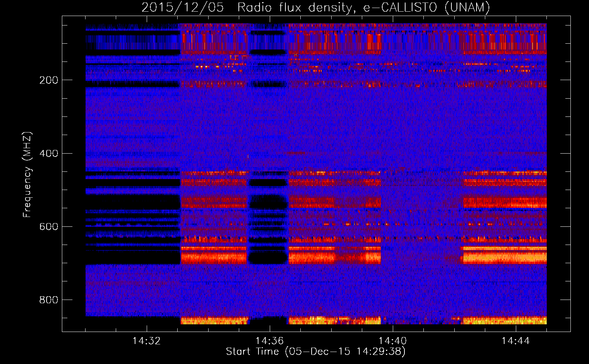
Task: Click the 14:32 time tick label
Action: [147, 341]
